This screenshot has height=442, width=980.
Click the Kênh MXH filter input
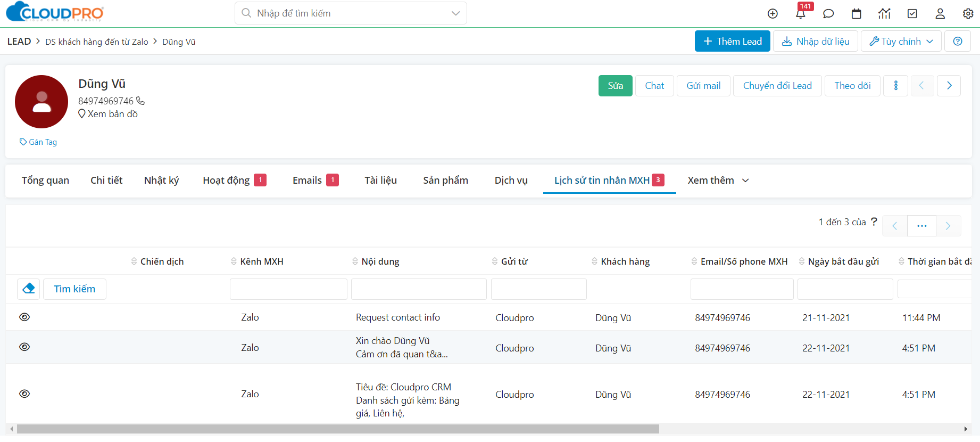coord(288,289)
